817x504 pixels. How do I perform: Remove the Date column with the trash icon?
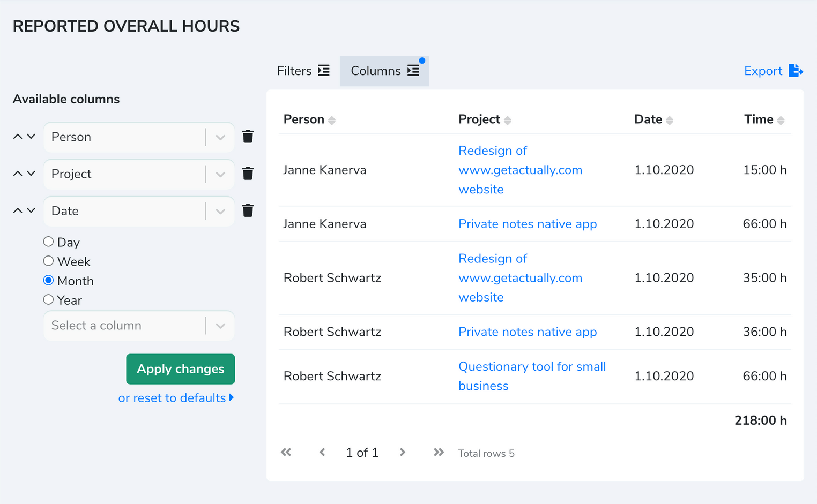[x=248, y=210]
